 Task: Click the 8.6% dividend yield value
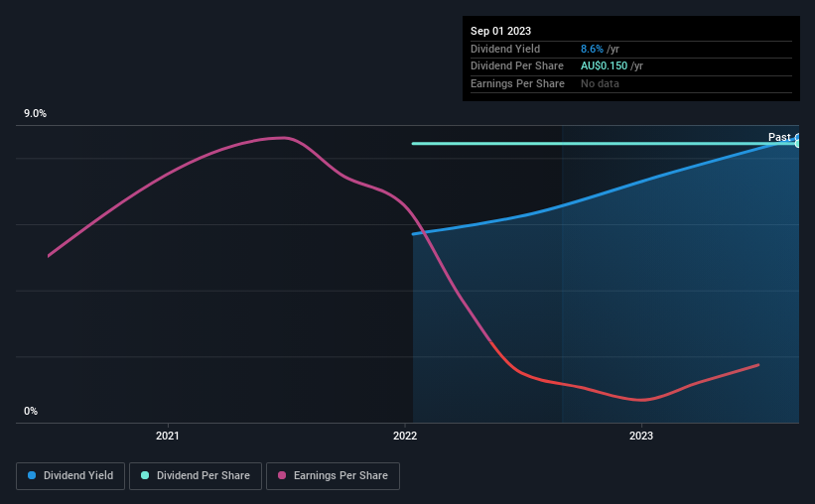pos(592,49)
